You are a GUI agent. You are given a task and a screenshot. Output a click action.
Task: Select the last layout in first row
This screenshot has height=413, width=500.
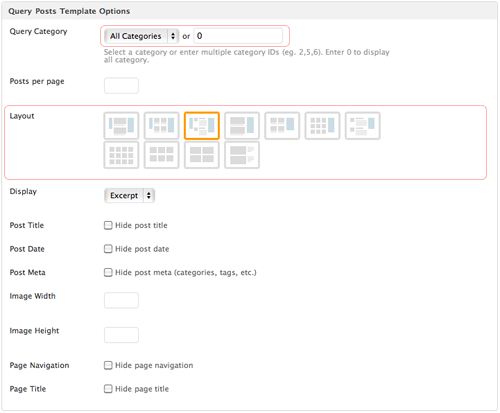click(x=363, y=126)
